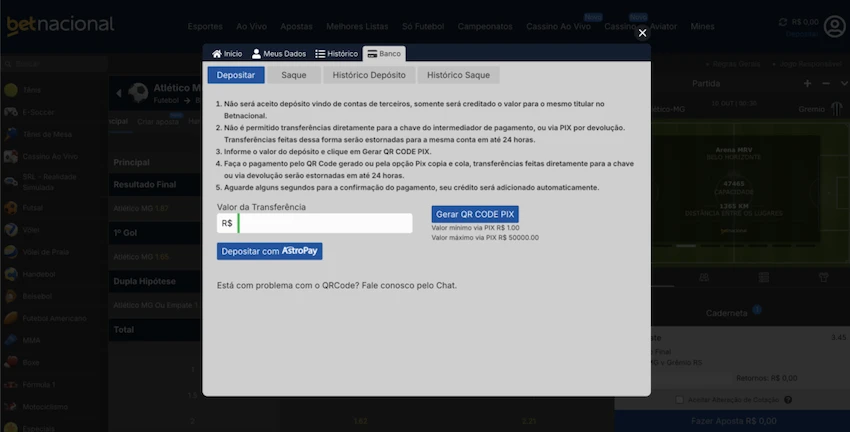Collapse the Partida panel chevron
Screen dimensions: 850x432
click(844, 83)
